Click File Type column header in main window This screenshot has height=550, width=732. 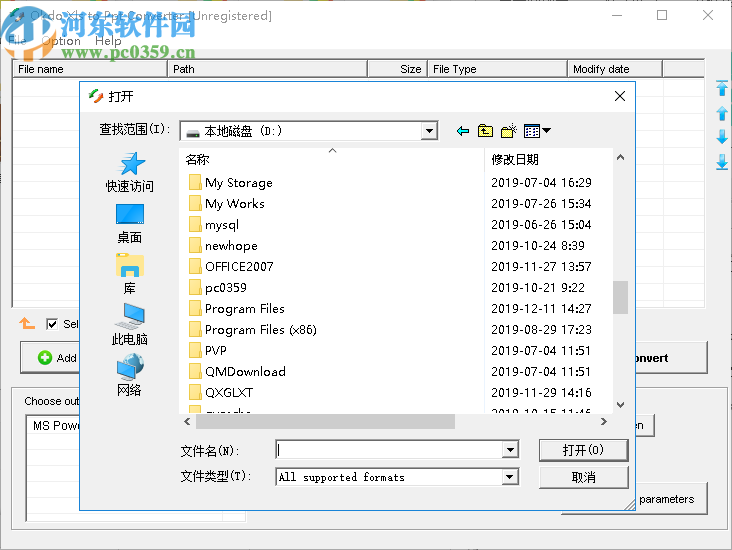[x=497, y=69]
